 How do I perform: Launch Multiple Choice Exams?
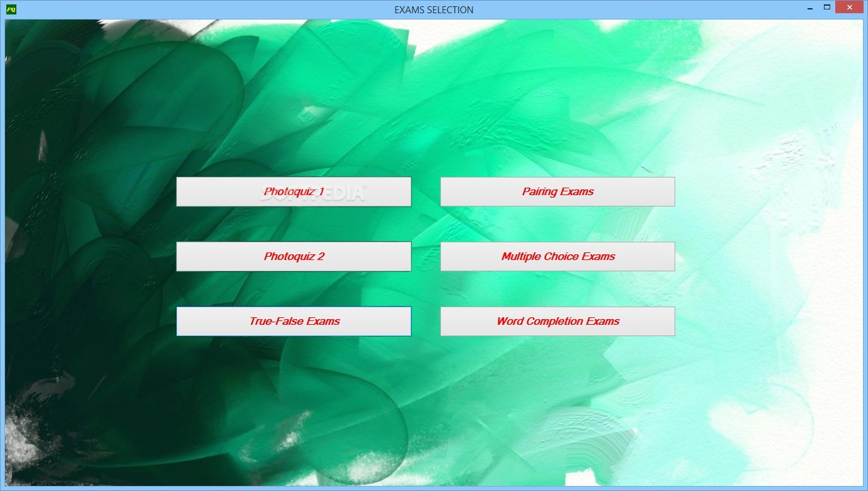point(557,256)
